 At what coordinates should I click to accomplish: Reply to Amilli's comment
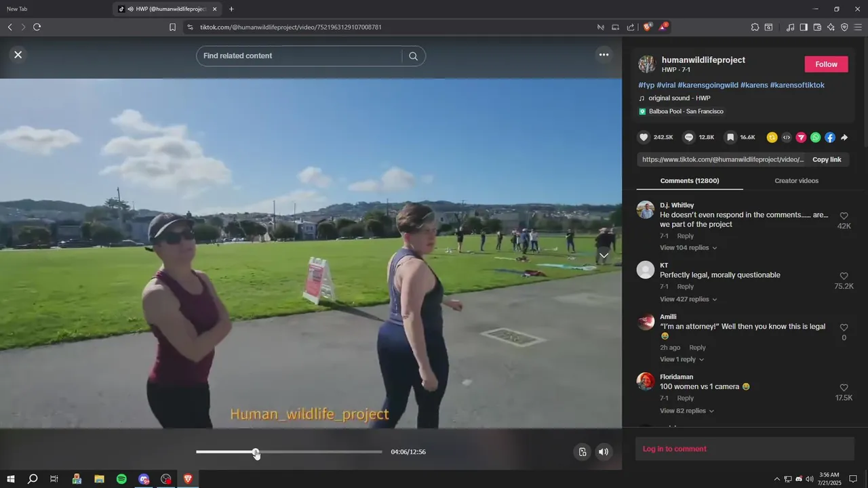click(x=697, y=348)
